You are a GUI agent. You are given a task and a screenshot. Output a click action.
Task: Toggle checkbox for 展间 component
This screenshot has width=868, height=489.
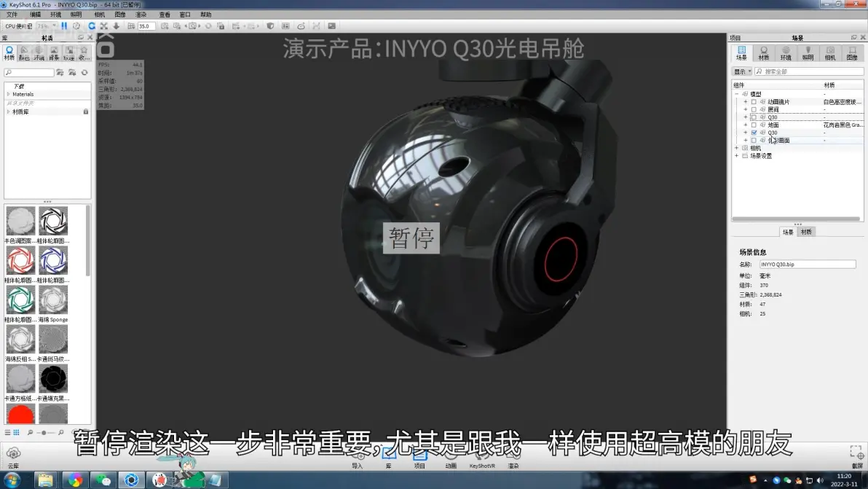tap(754, 109)
